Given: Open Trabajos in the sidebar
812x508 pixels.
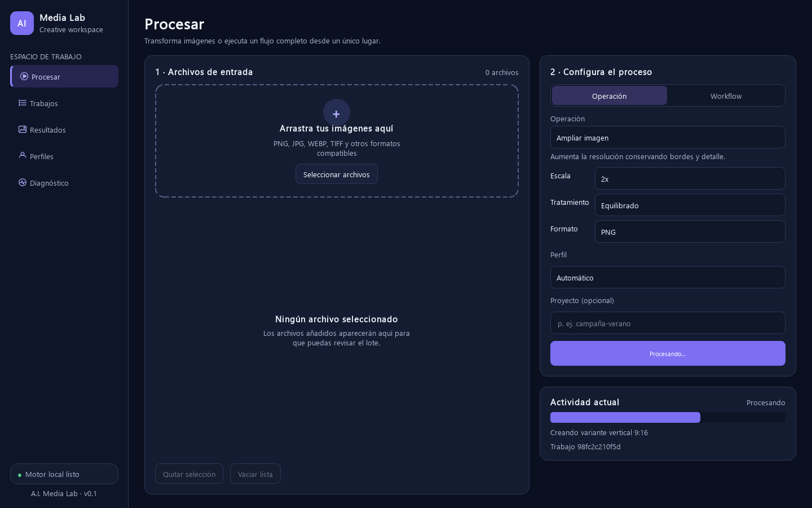Looking at the screenshot, I should click(x=64, y=103).
